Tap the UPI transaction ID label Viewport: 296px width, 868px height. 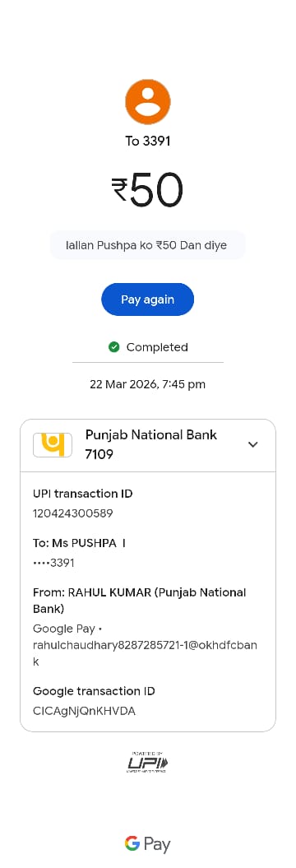pos(83,493)
